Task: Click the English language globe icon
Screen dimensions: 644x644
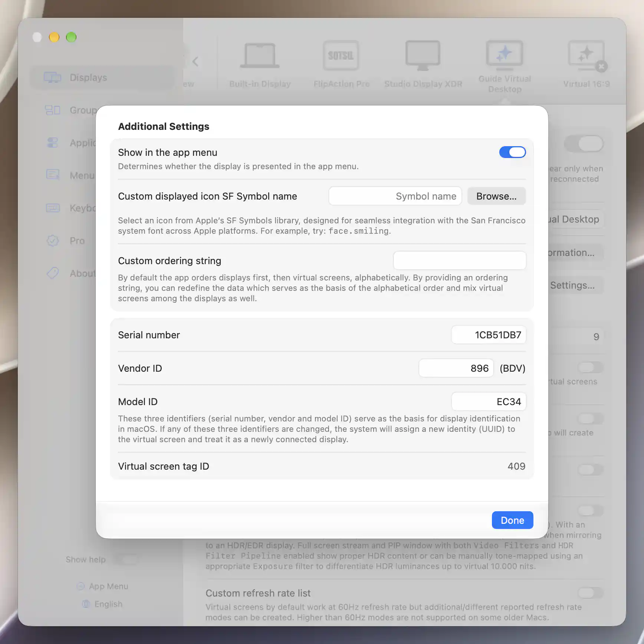Action: 86,604
